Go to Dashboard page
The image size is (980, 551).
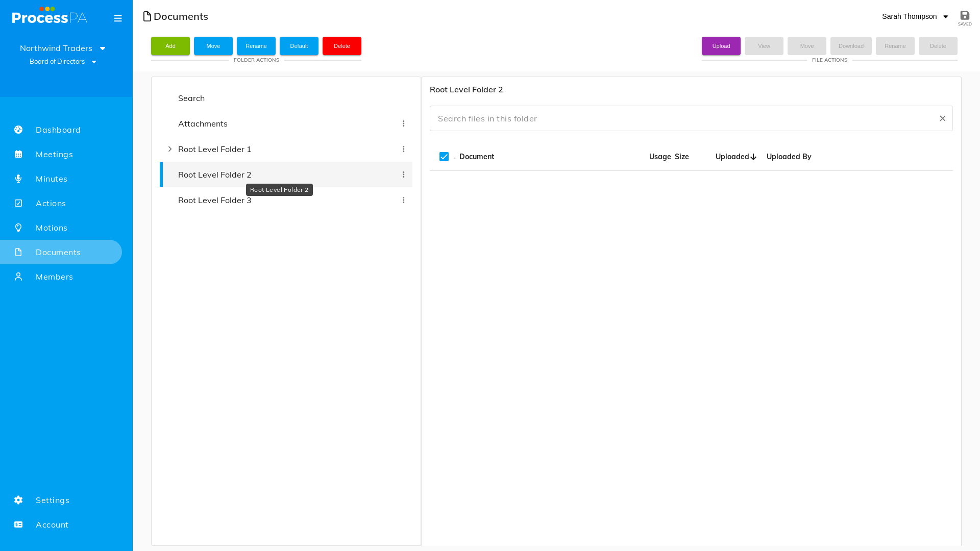[58, 130]
